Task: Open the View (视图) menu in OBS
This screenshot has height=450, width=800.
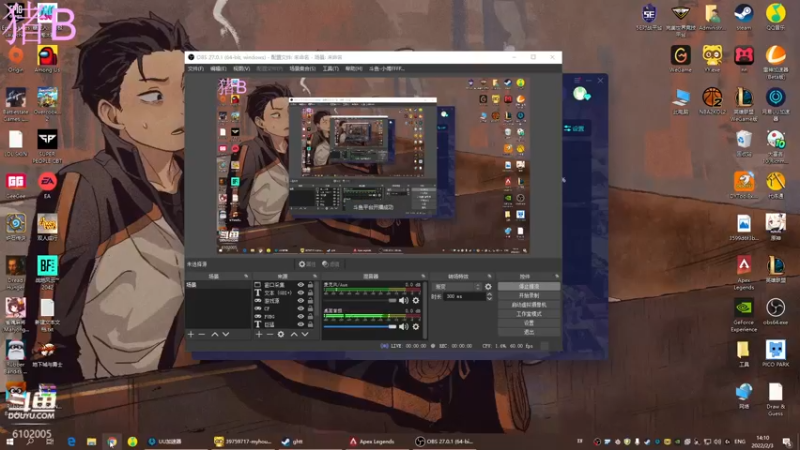Action: point(241,68)
